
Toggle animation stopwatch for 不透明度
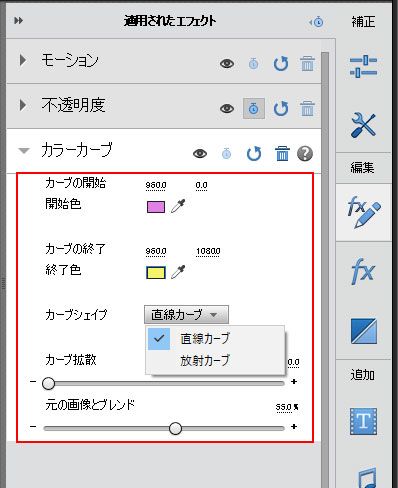point(254,109)
